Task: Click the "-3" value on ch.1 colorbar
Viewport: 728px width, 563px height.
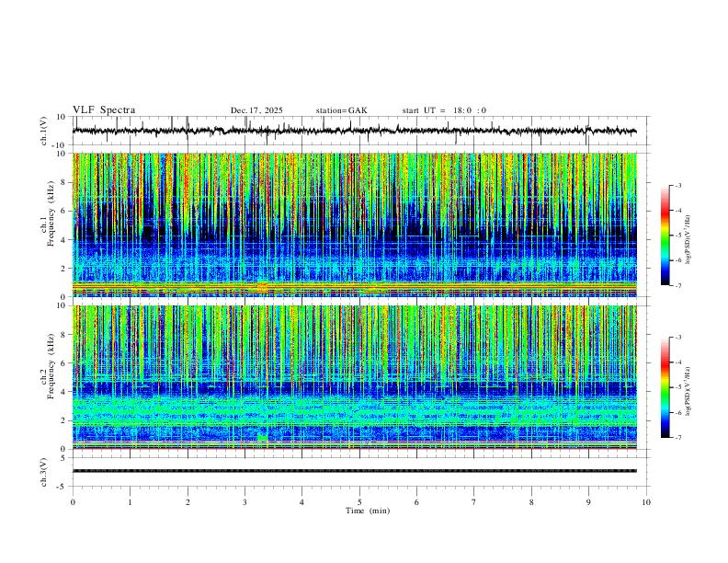Action: pos(677,185)
